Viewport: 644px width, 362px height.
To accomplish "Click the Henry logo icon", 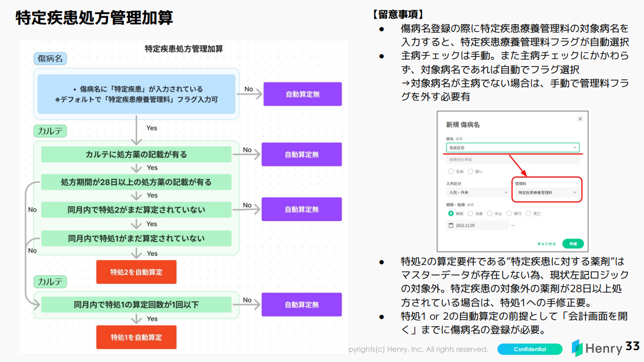I will coord(577,348).
